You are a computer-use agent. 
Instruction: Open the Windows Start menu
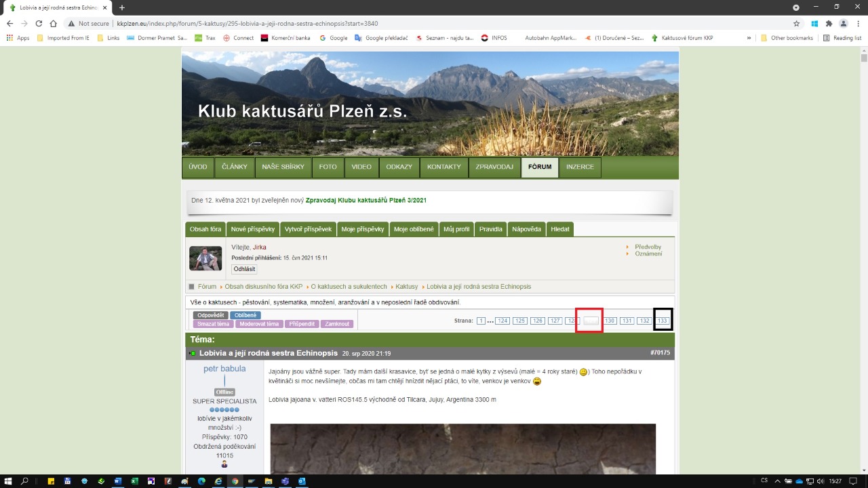click(x=8, y=481)
